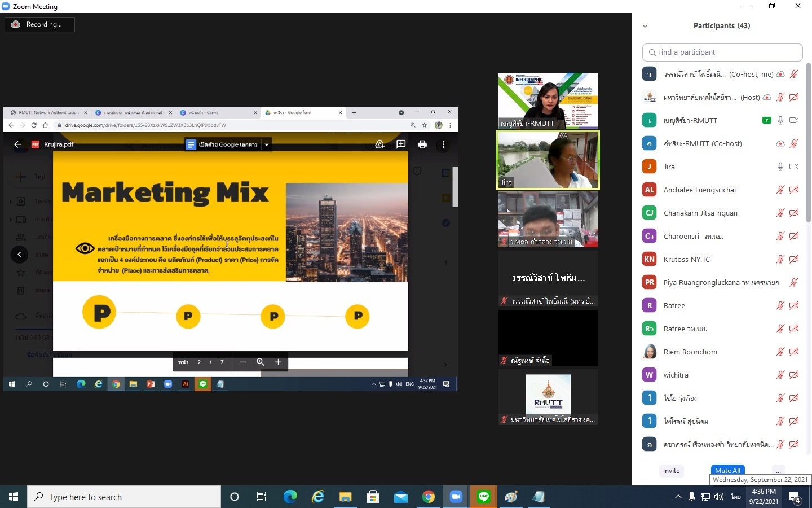The height and width of the screenshot is (508, 812).
Task: Collapse the Participants panel chevron
Action: [645, 26]
